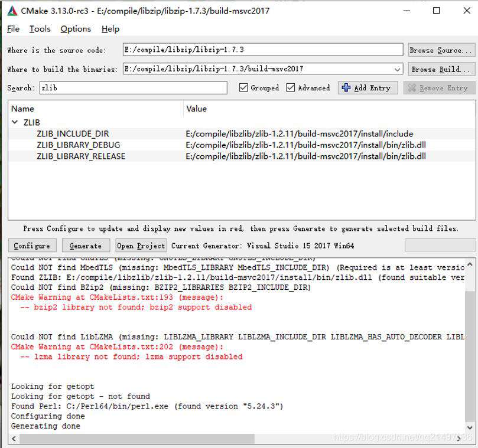Image resolution: width=478 pixels, height=448 pixels.
Task: Click the Browse Build button
Action: tap(441, 69)
